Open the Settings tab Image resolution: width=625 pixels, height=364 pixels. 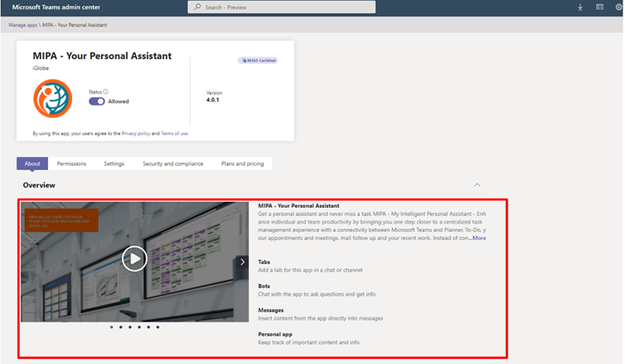(x=114, y=163)
